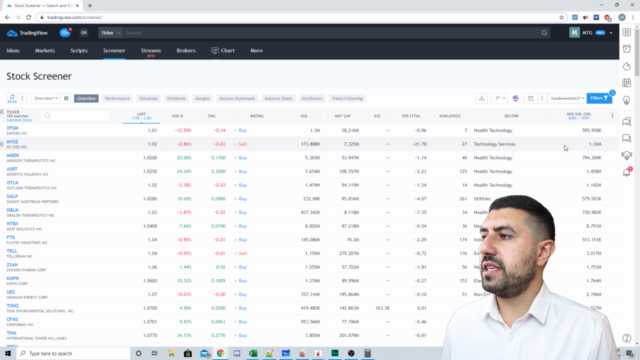Open the Chart page link
The height and width of the screenshot is (360, 640).
[223, 51]
